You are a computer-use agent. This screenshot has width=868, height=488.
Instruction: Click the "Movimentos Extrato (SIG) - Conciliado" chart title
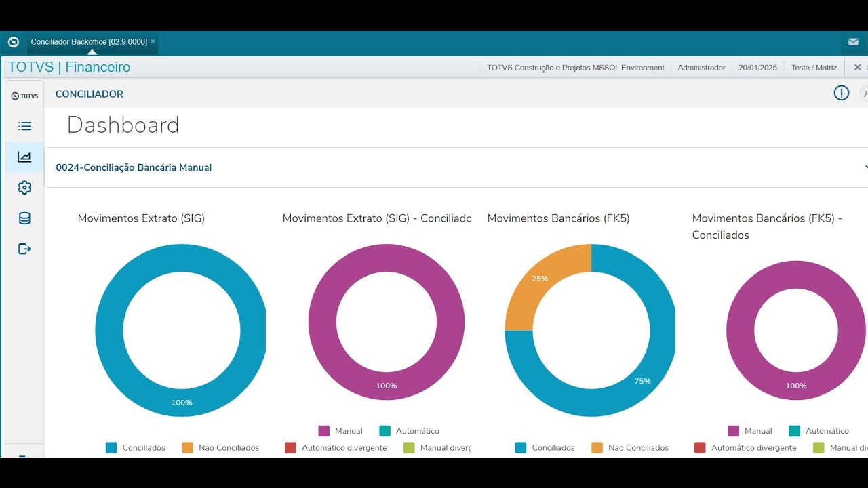coord(376,218)
